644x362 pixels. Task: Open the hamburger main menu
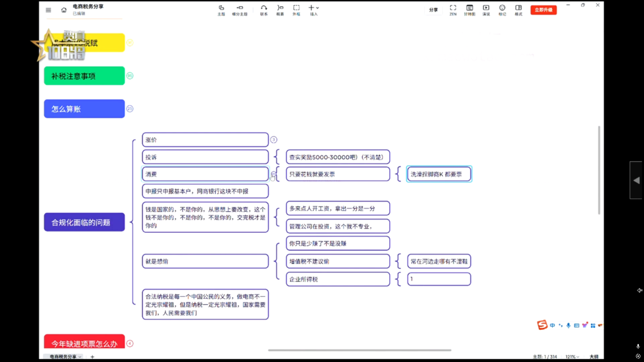click(x=48, y=10)
